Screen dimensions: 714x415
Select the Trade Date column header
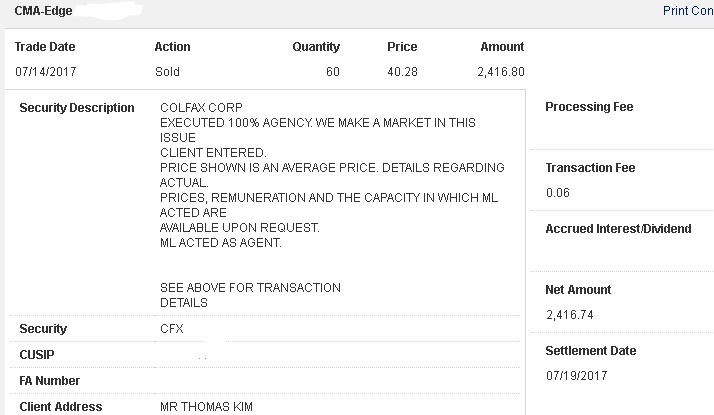click(45, 47)
